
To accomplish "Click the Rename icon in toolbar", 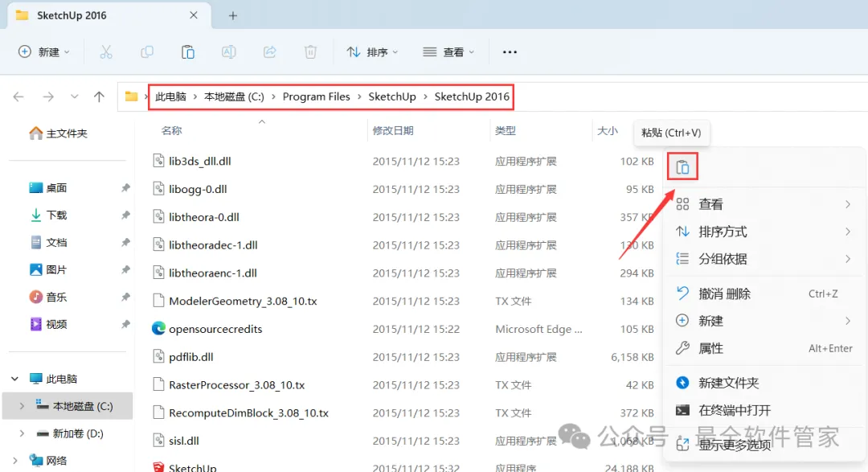I will coord(228,52).
